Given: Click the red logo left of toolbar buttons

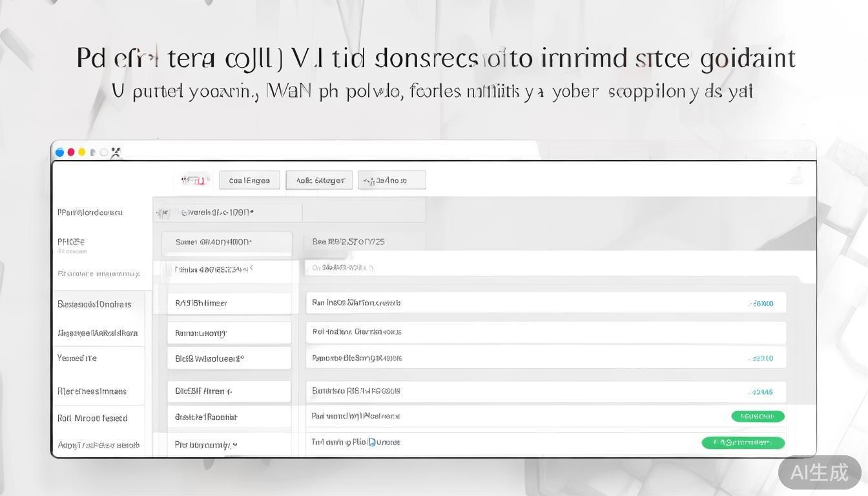Looking at the screenshot, I should point(194,180).
